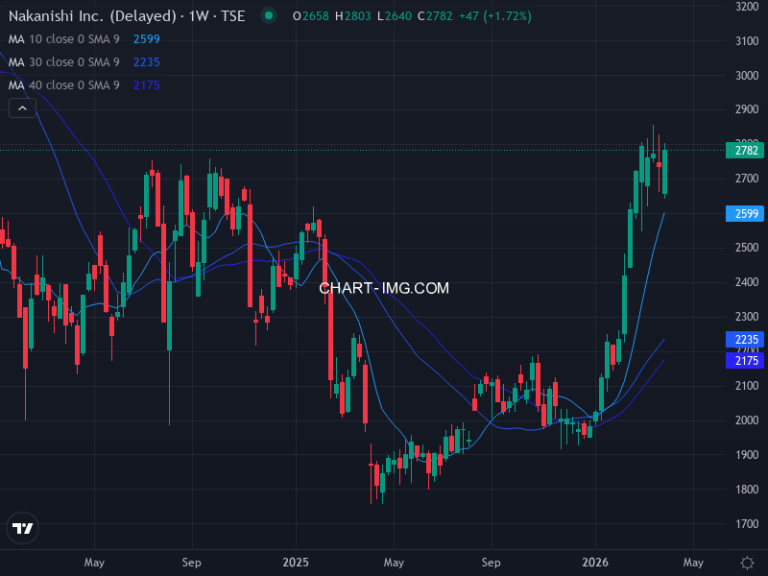Click the 3000 price scale label
The height and width of the screenshot is (576, 768).
tap(746, 75)
